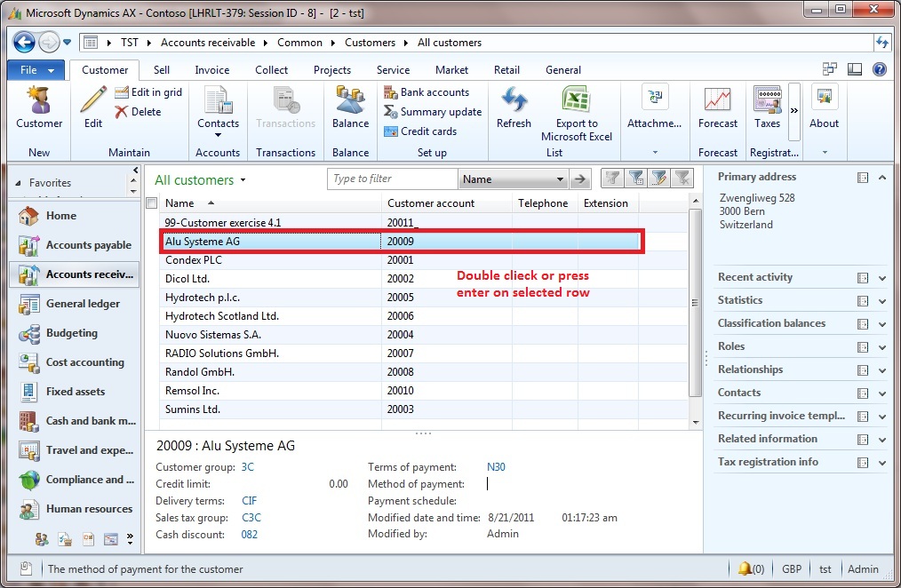Open Compliance and internal controls module
Screen dimensions: 901x588
[x=74, y=480]
